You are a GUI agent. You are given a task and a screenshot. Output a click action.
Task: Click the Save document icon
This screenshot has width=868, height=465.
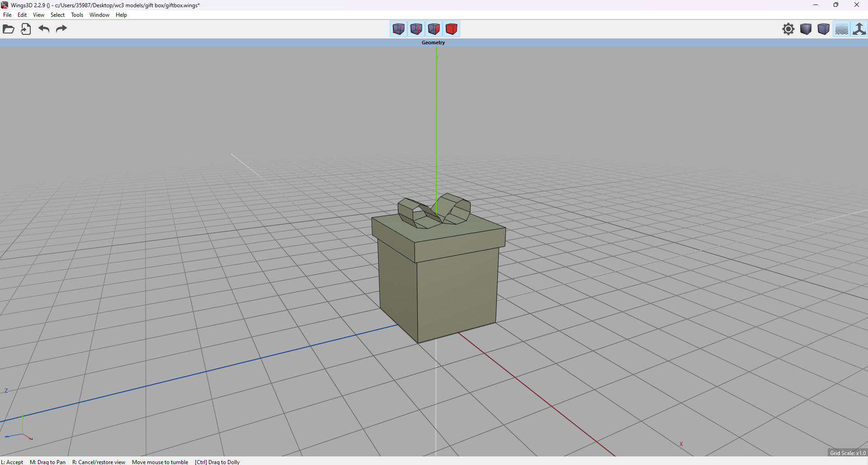(26, 29)
